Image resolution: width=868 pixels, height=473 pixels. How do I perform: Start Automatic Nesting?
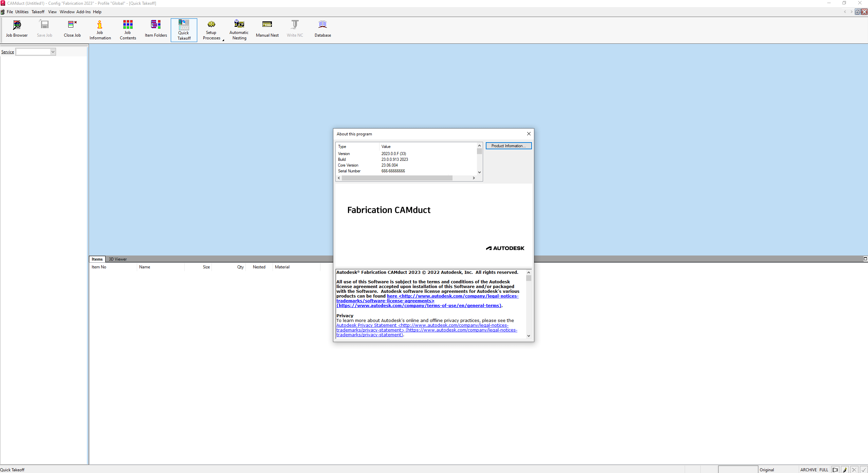click(239, 30)
